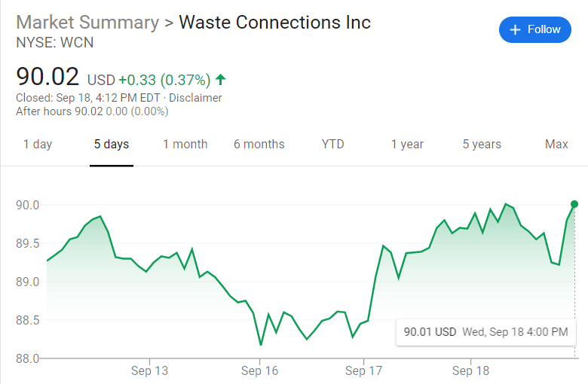This screenshot has width=588, height=384.
Task: Switch to the 6 months tab
Action: (x=259, y=144)
